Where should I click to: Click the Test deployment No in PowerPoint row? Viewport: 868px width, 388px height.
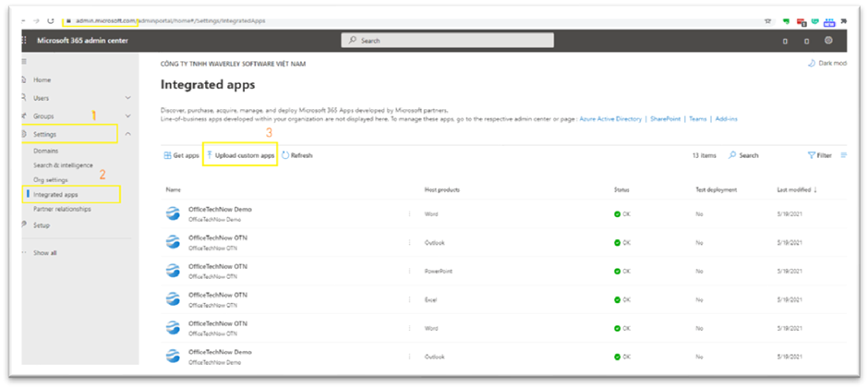(x=699, y=272)
